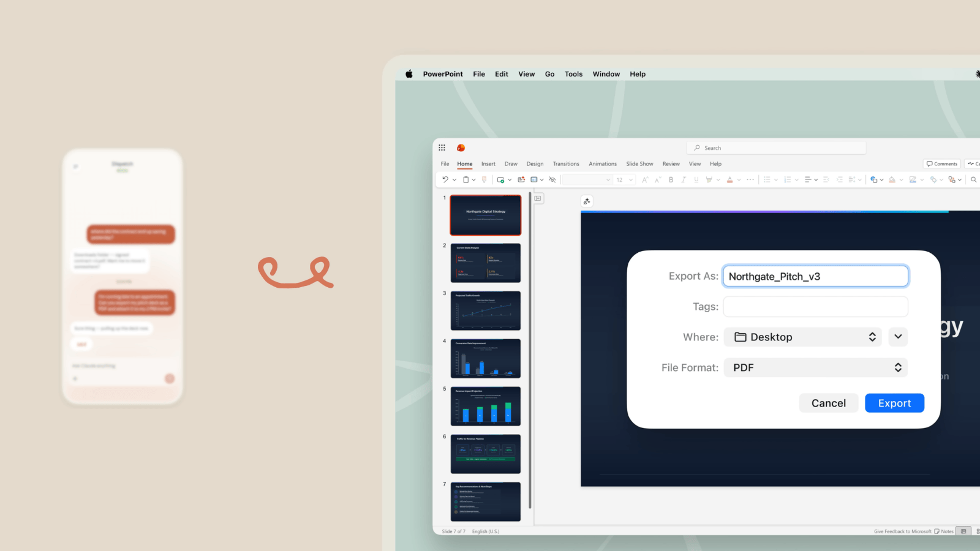Open the File Format dropdown showing PDF
This screenshot has width=980, height=551.
point(815,367)
